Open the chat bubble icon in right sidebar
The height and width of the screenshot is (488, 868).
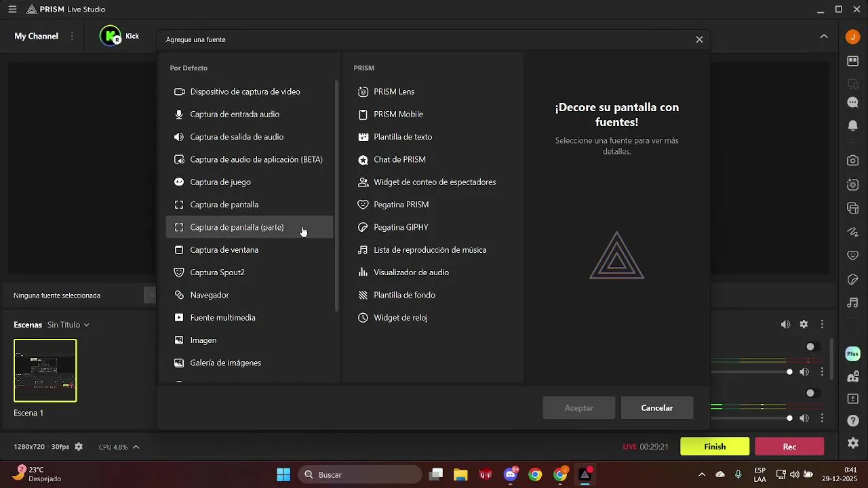853,102
